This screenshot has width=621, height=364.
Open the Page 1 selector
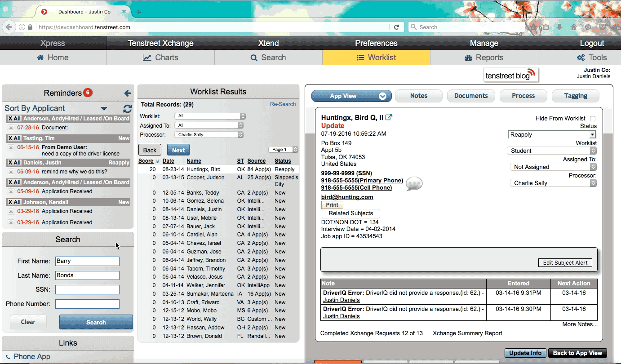coord(283,150)
